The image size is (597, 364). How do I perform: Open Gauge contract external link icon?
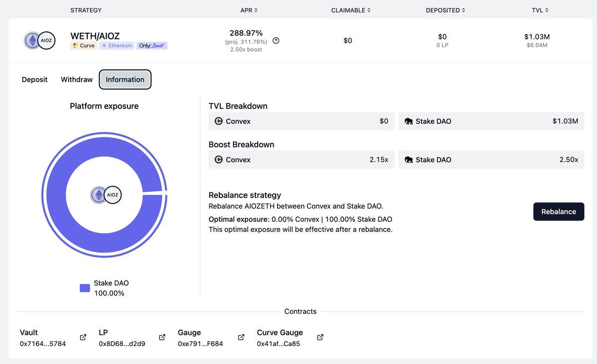point(241,337)
